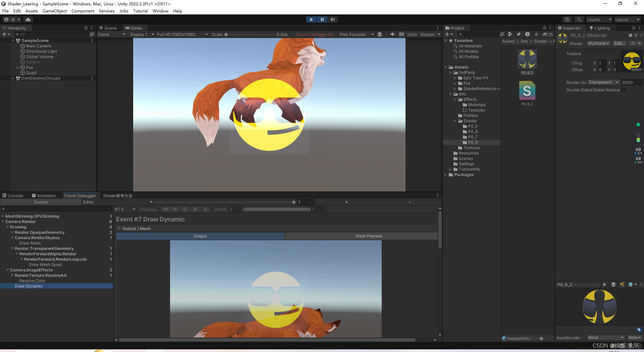This screenshot has height=352, width=644.
Task: Lock the Hierarchy panel
Action: tap(86, 28)
